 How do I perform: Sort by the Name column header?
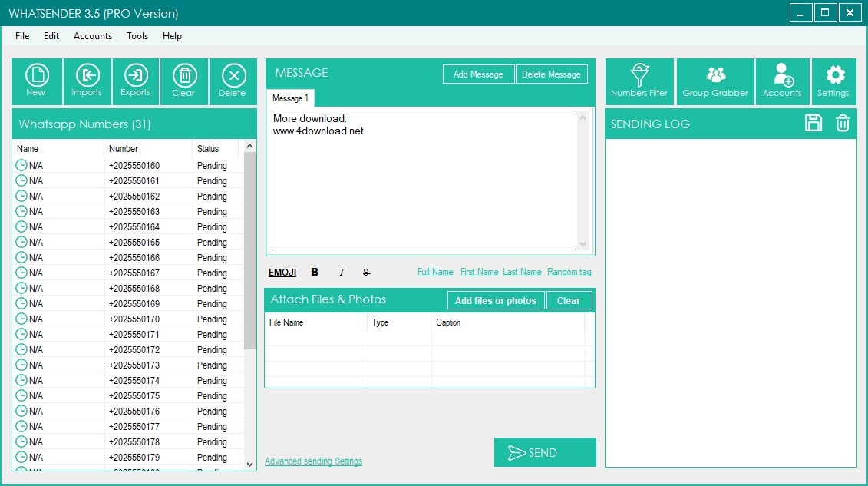[58, 148]
